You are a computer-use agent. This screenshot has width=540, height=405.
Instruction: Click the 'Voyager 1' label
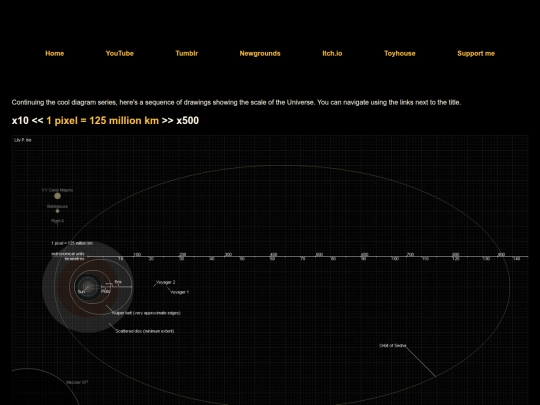(x=179, y=292)
